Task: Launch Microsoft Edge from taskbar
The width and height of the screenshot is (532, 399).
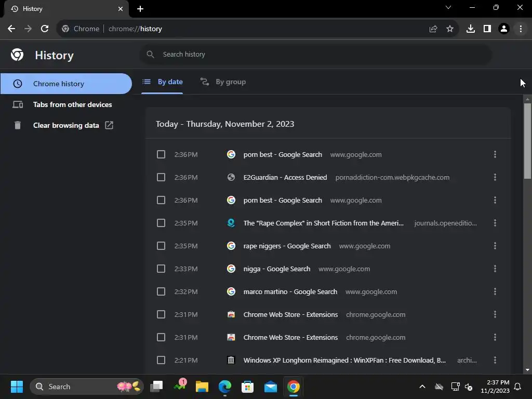Action: (224, 387)
